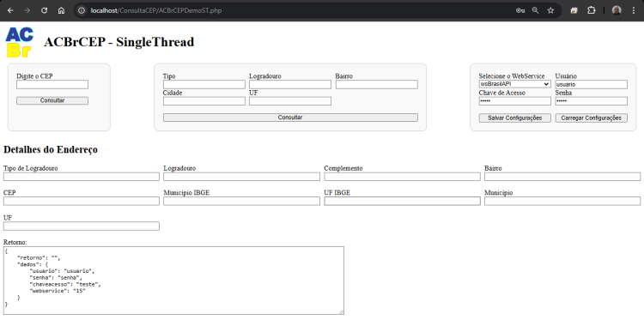The height and width of the screenshot is (320, 644).
Task: Bookmark this page with the star icon
Action: click(x=550, y=10)
